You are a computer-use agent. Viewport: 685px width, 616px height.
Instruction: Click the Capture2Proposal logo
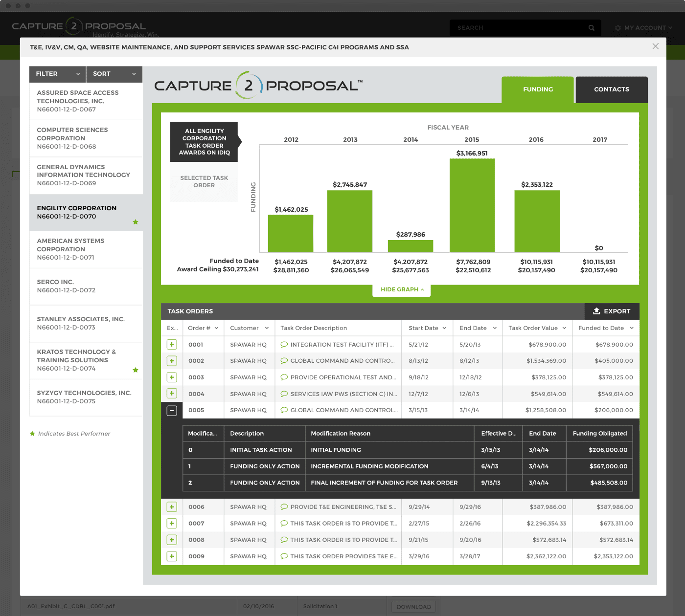pos(258,86)
